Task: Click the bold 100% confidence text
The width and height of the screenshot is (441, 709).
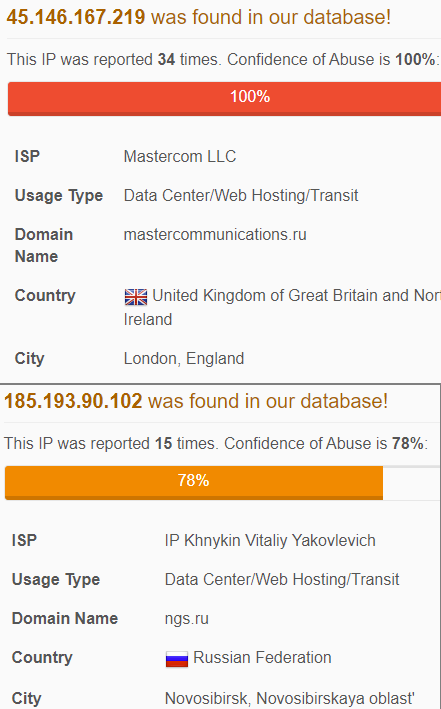Action: (x=415, y=60)
